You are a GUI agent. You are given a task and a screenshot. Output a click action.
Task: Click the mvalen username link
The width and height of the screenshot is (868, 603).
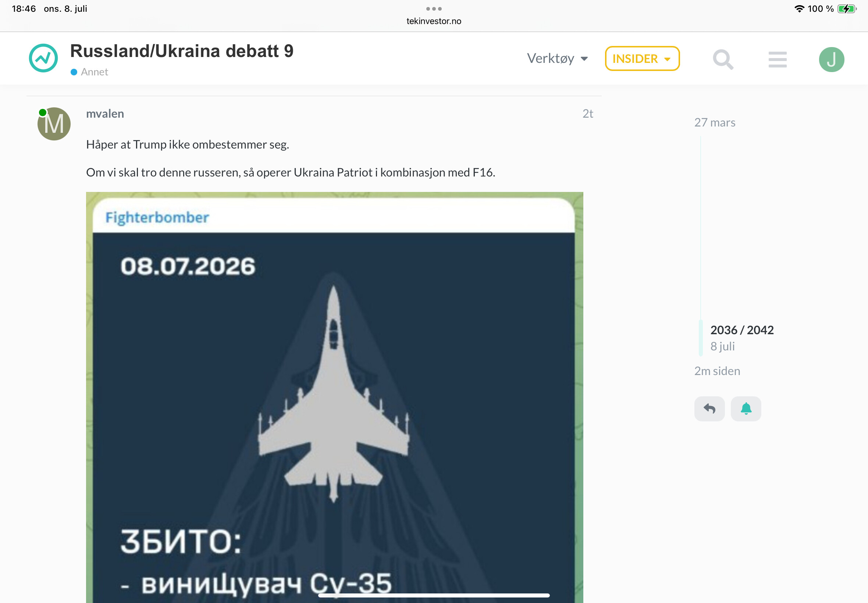pos(105,114)
